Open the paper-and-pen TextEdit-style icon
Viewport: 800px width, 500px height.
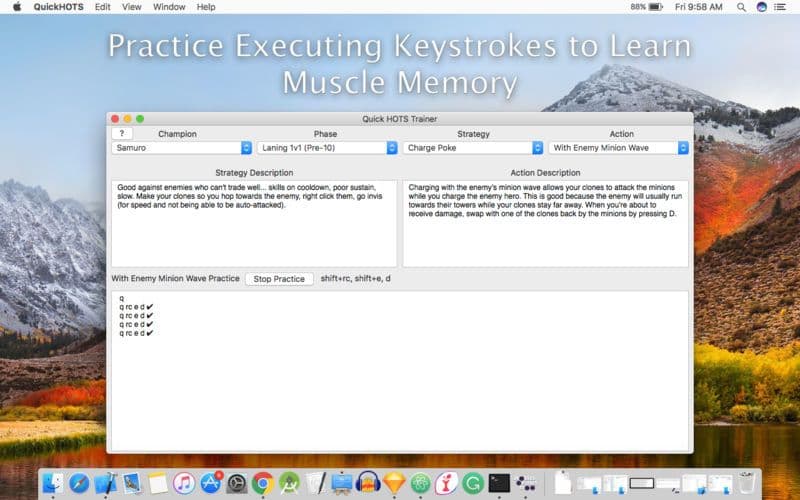click(x=316, y=483)
